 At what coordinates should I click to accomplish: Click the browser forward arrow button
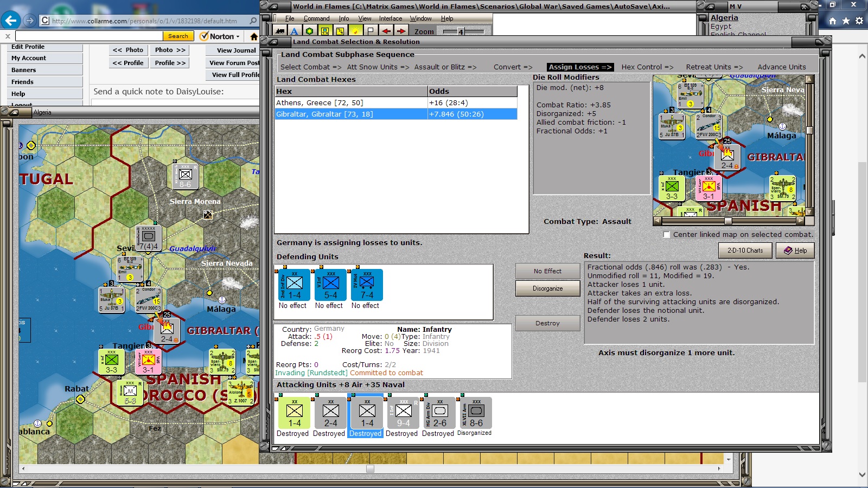pos(30,21)
